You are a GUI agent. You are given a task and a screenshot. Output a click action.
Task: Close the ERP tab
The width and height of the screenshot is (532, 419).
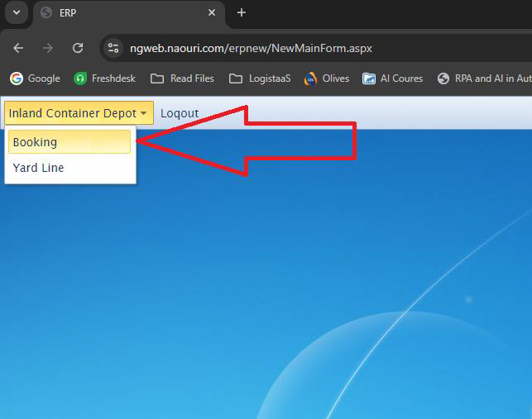click(212, 13)
